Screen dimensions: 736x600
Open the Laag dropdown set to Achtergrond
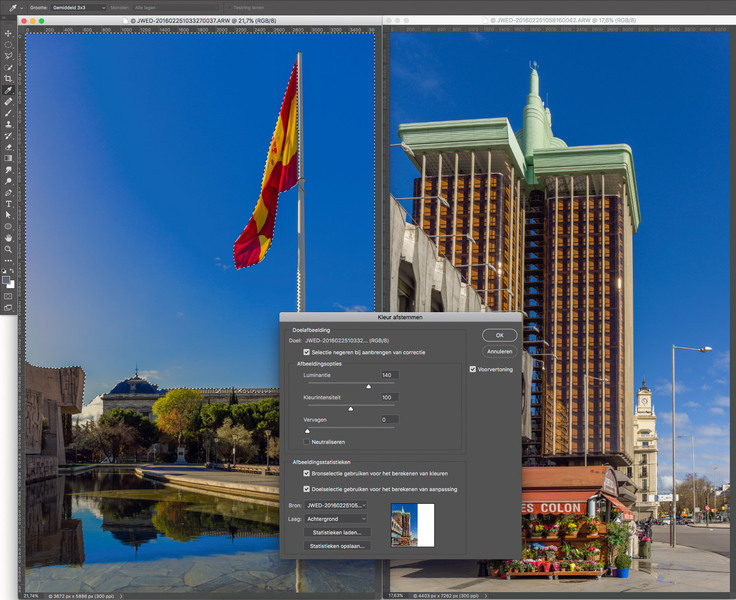tap(336, 519)
